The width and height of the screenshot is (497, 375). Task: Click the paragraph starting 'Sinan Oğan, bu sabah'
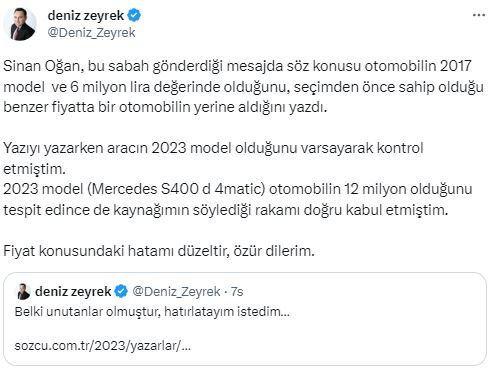243,87
